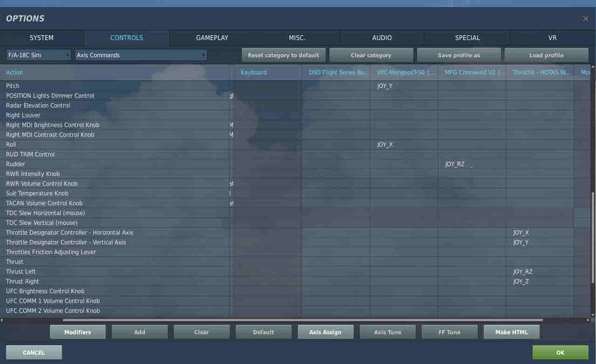Image resolution: width=596 pixels, height=364 pixels.
Task: Click Reset category to default
Action: pos(284,55)
